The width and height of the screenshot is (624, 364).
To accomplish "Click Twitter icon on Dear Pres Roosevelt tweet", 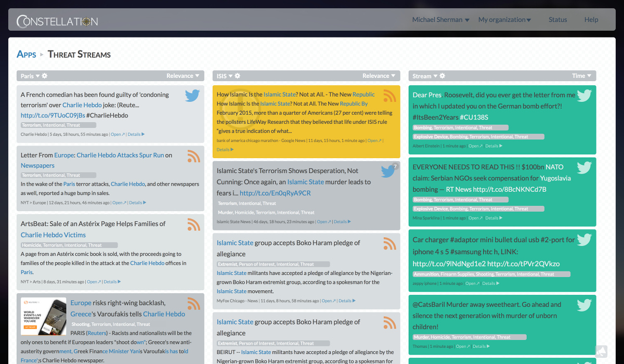I will click(584, 95).
